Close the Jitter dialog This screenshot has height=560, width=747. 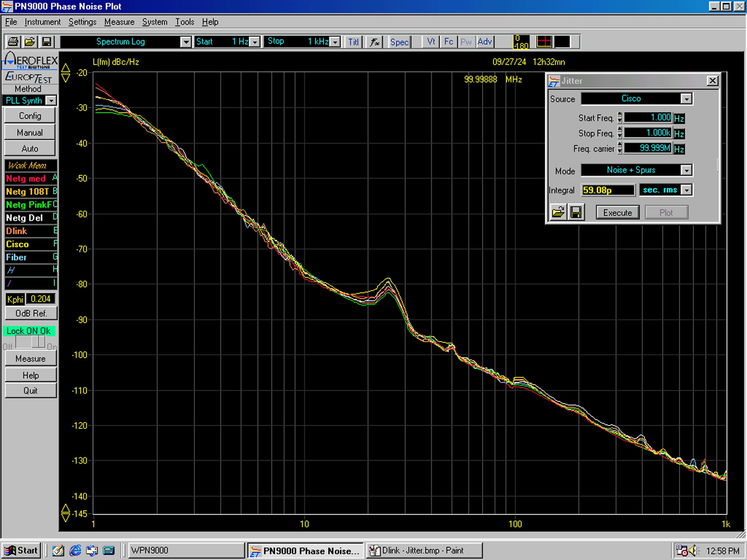pos(712,80)
